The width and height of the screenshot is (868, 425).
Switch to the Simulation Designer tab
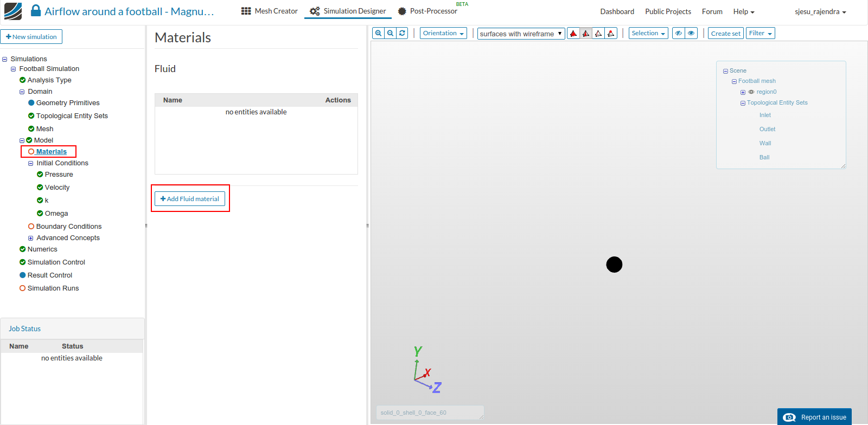[348, 11]
